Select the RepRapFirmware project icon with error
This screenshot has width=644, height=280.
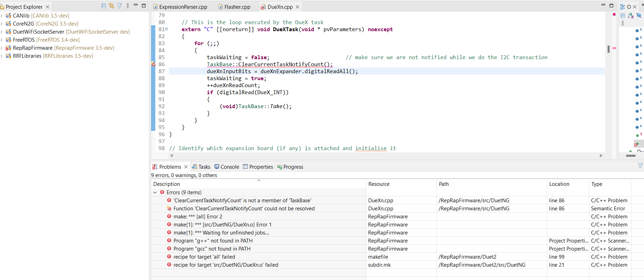tap(8, 48)
